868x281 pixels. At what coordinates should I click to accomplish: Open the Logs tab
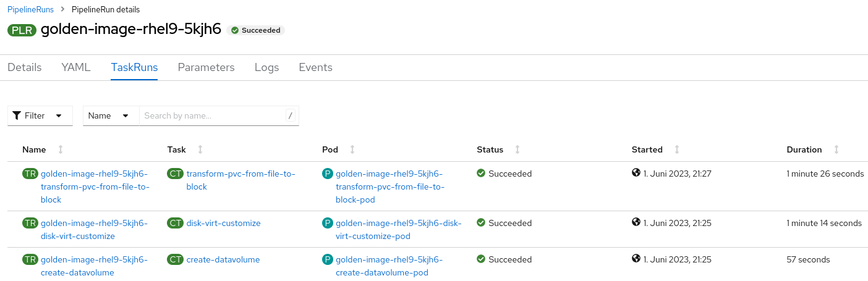point(266,67)
